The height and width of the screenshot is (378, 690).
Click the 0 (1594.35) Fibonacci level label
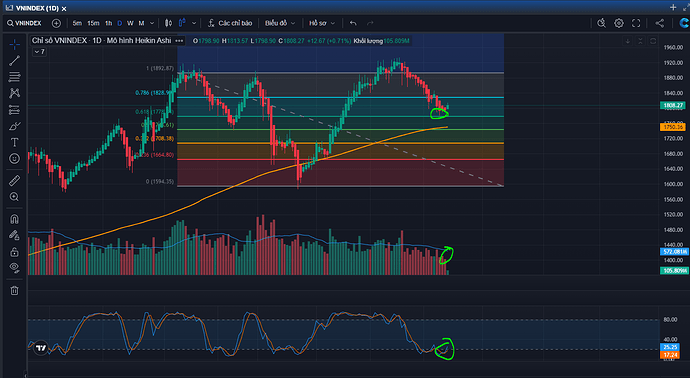tap(160, 181)
